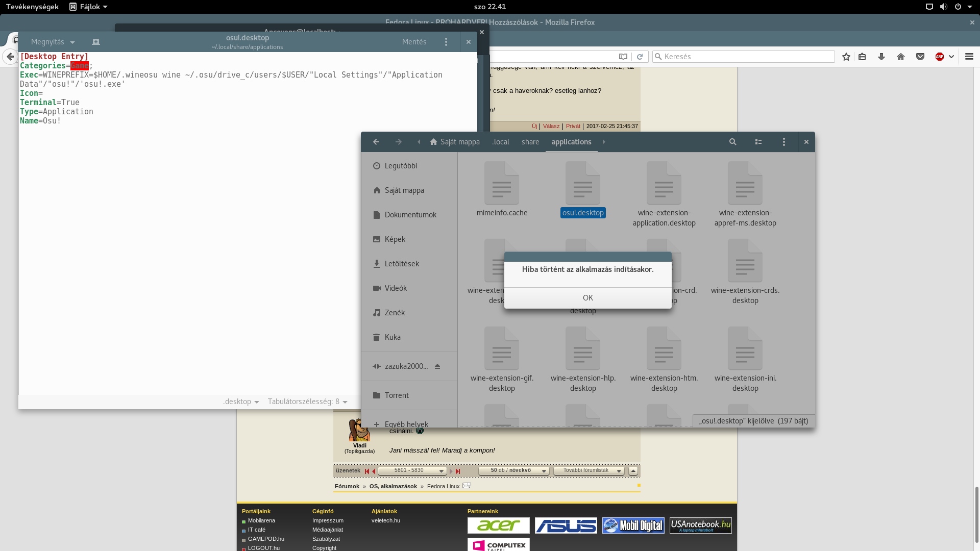Open the 50 db / növekvő dropdown
The height and width of the screenshot is (551, 980).
[x=514, y=471]
